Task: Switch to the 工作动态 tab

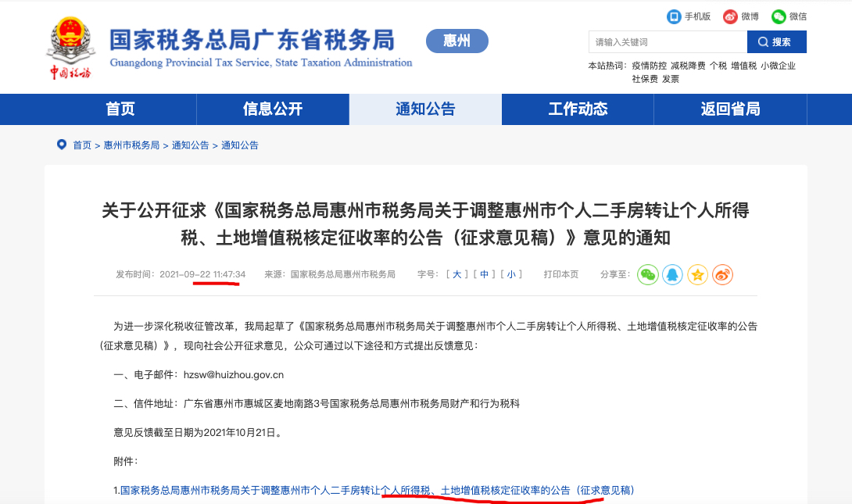Action: pyautogui.click(x=578, y=109)
